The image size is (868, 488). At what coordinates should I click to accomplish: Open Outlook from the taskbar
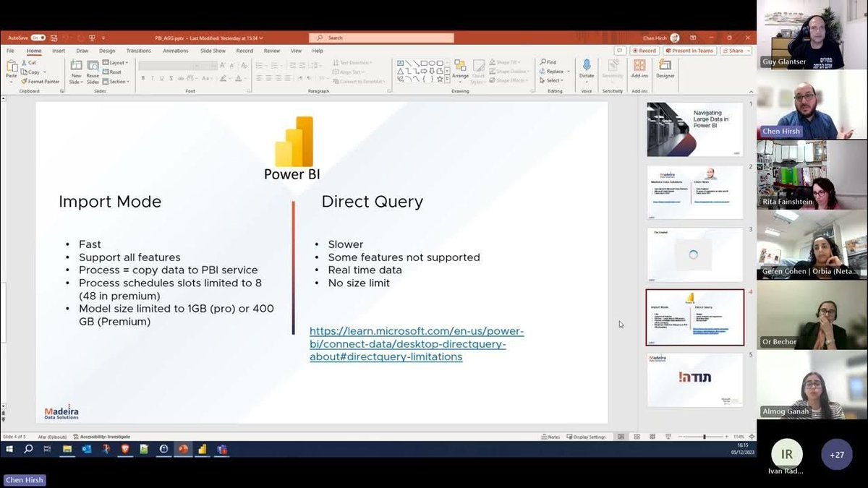86,449
